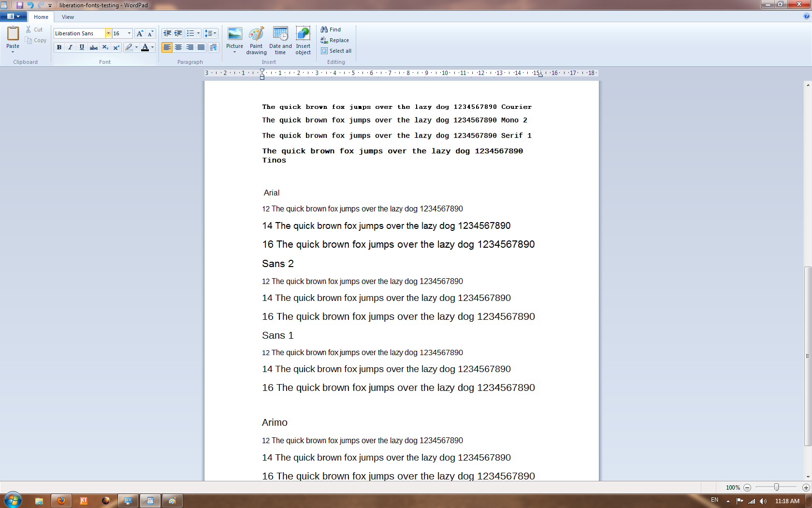Toggle Italic formatting

71,47
